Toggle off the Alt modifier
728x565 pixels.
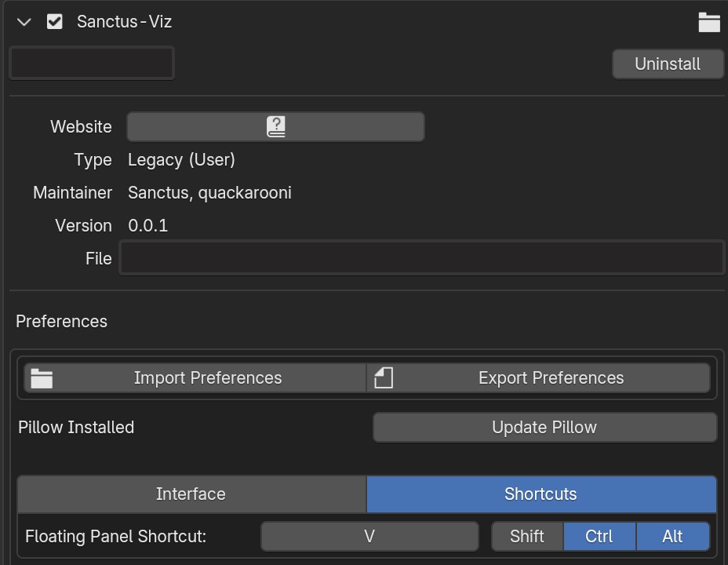[672, 537]
